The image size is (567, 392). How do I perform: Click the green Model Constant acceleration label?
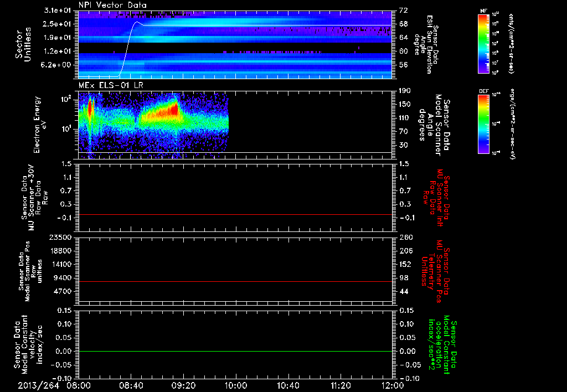(x=442, y=345)
